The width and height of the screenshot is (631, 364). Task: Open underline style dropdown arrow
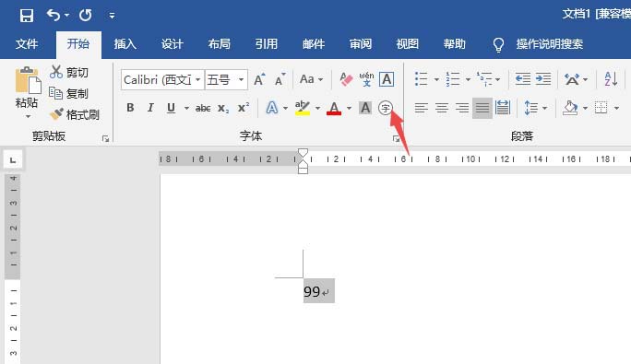(186, 108)
